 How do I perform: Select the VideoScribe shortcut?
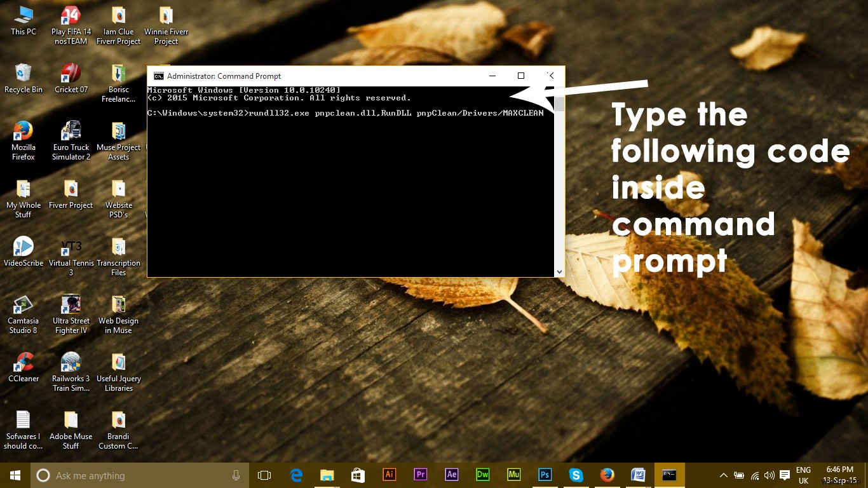[x=24, y=252]
